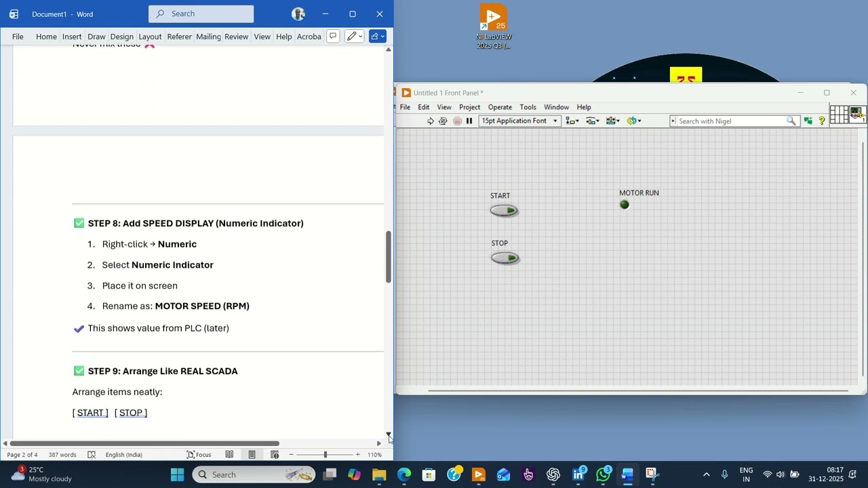Open Word Insert tab
This screenshot has width=868, height=488.
pyautogui.click(x=72, y=37)
